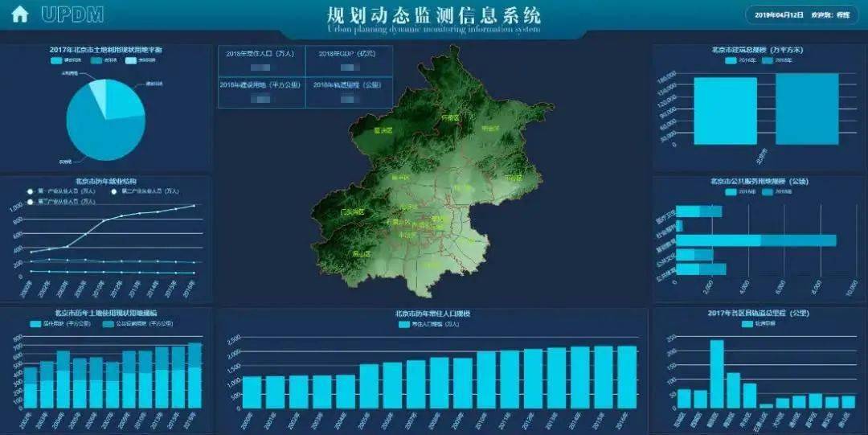Toggle 第二产业从业人员 legend in employment chart
Image resolution: width=868 pixels, height=435 pixels.
(145, 191)
